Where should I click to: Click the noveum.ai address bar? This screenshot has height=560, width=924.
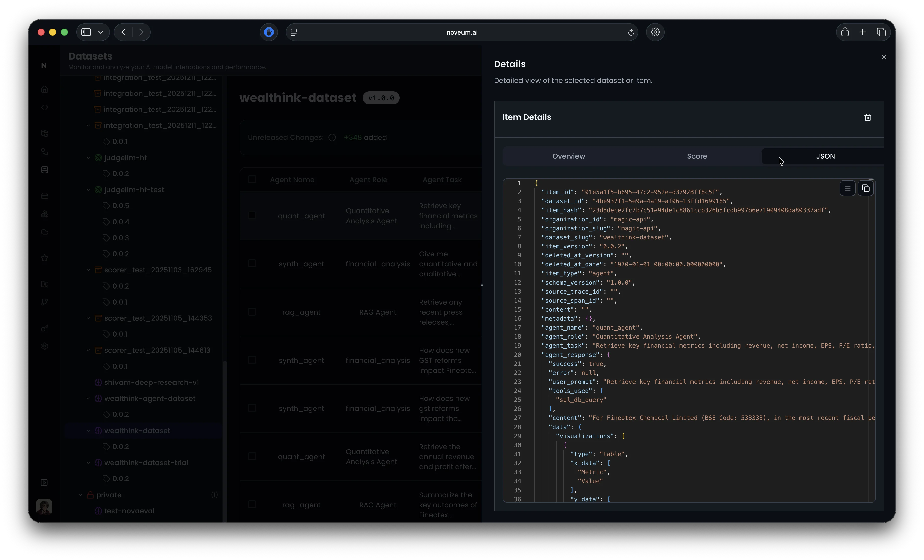coord(462,32)
